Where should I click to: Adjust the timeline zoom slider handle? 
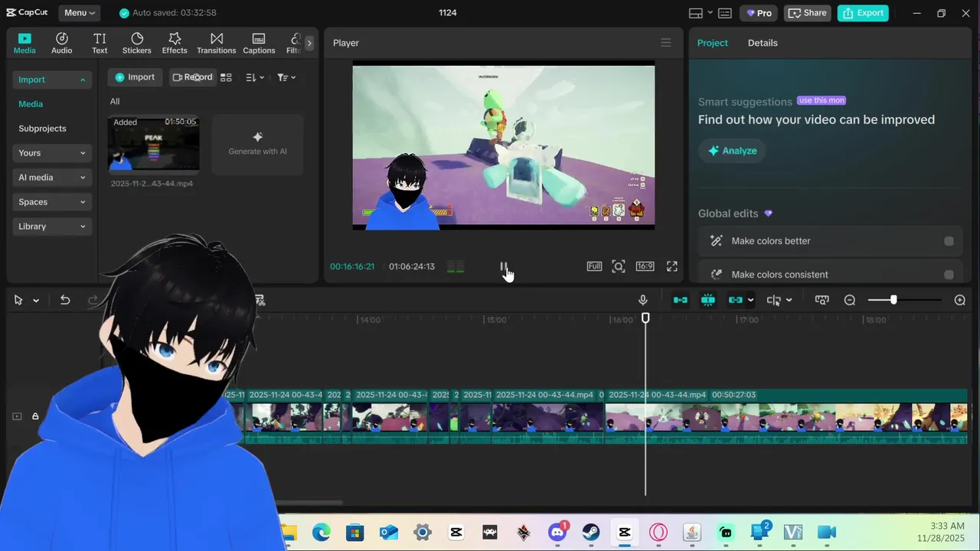893,300
